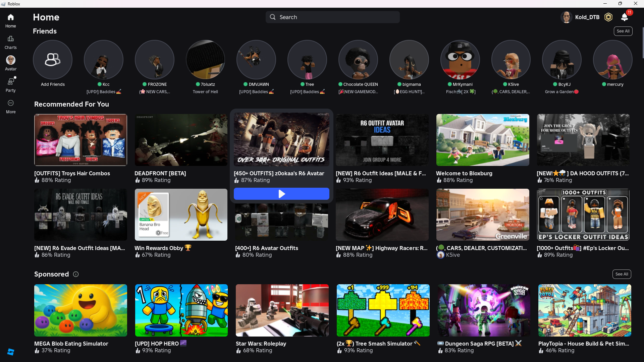Viewport: 644px width, 362px height.
Task: Open friend 7bluxtz's avatar
Action: tap(205, 60)
